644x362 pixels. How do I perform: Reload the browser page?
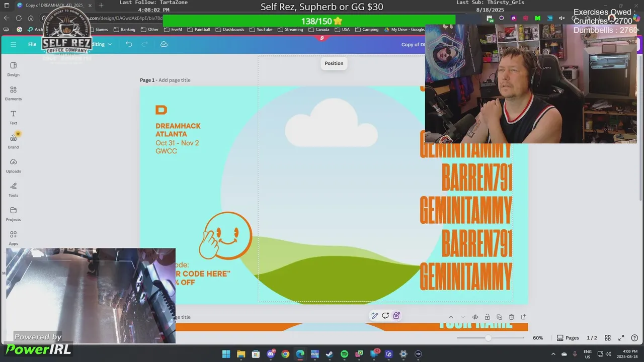(19, 18)
